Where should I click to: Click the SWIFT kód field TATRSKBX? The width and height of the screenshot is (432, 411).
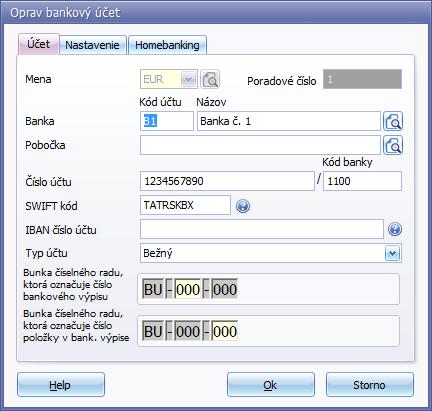click(185, 205)
